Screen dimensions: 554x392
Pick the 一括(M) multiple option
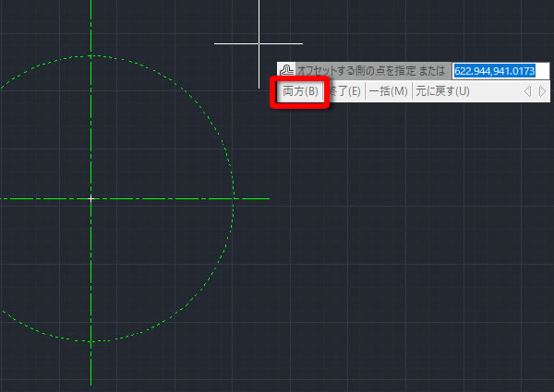coord(389,91)
